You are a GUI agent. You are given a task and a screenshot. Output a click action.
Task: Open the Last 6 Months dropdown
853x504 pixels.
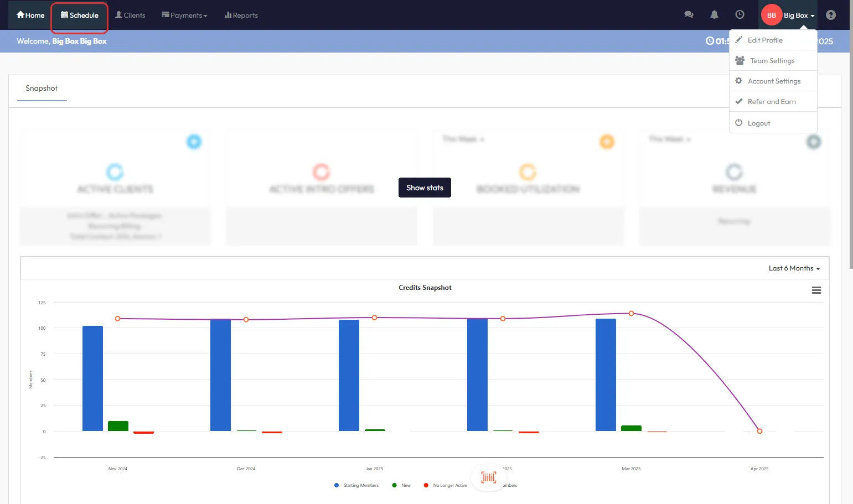794,268
